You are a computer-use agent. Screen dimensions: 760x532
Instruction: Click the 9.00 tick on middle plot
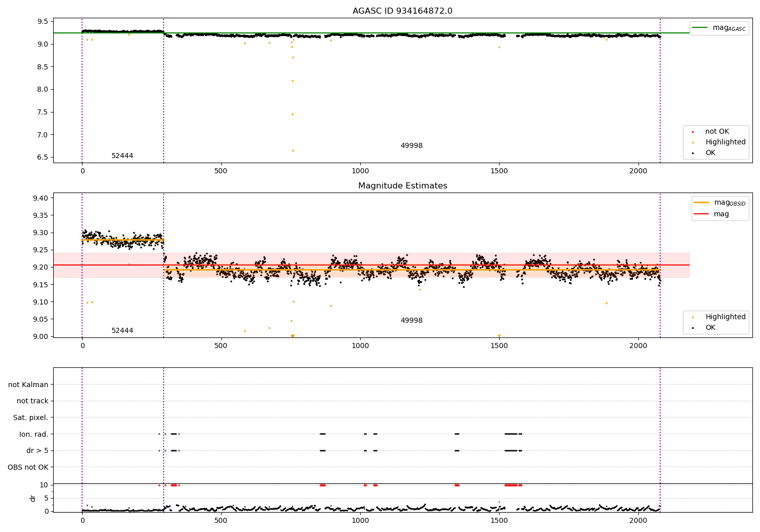tap(40, 336)
